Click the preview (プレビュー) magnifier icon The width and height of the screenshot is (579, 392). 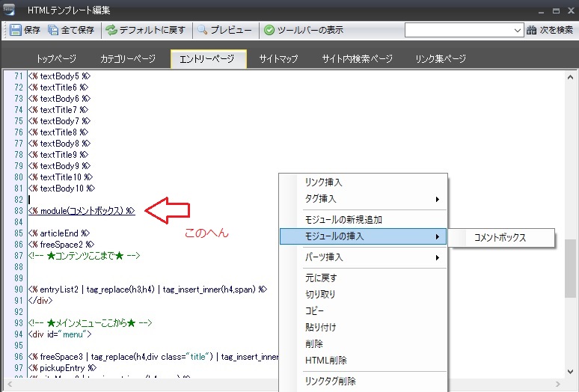tap(202, 31)
